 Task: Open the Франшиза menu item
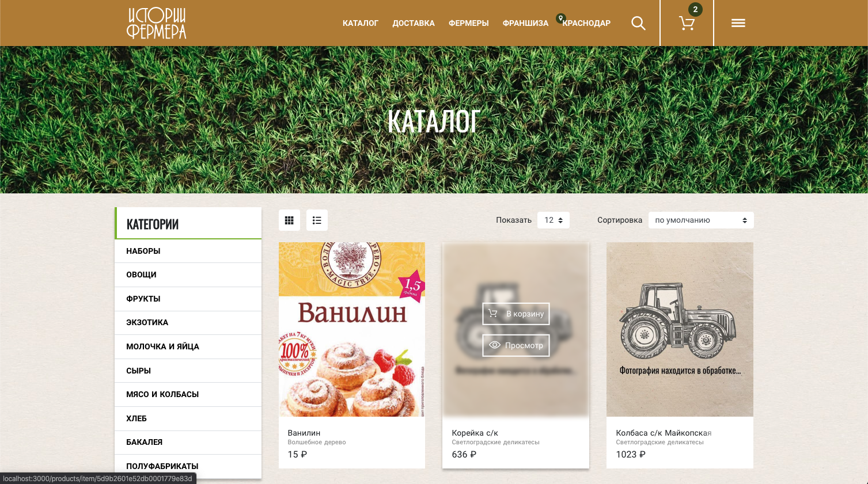[525, 23]
